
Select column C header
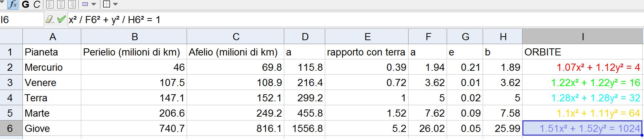click(235, 37)
